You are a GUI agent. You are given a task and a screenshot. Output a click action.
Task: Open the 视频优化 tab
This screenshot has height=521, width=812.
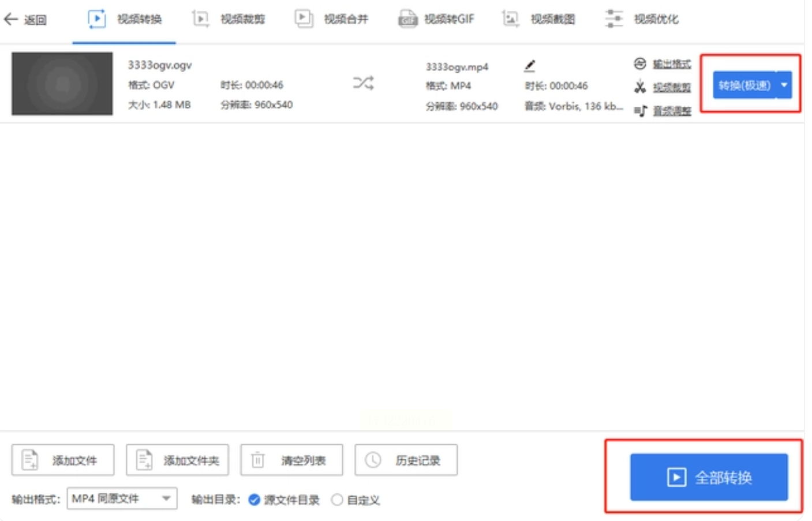click(642, 19)
